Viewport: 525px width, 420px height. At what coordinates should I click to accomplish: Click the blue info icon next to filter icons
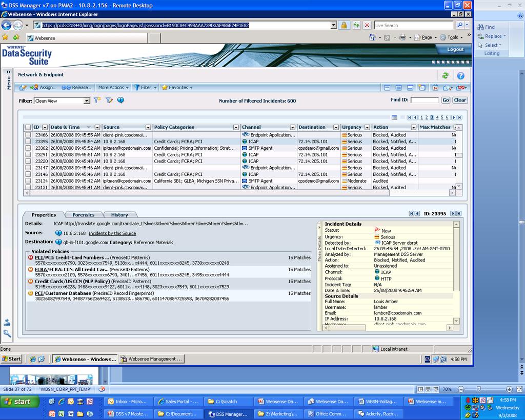click(120, 100)
